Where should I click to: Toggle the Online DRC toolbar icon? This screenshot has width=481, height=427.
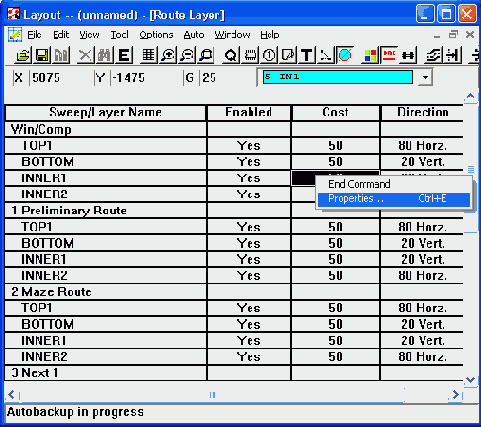tap(389, 55)
